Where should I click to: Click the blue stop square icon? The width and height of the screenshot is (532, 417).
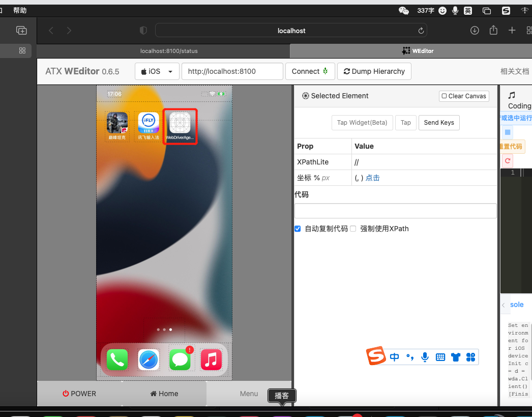[507, 132]
